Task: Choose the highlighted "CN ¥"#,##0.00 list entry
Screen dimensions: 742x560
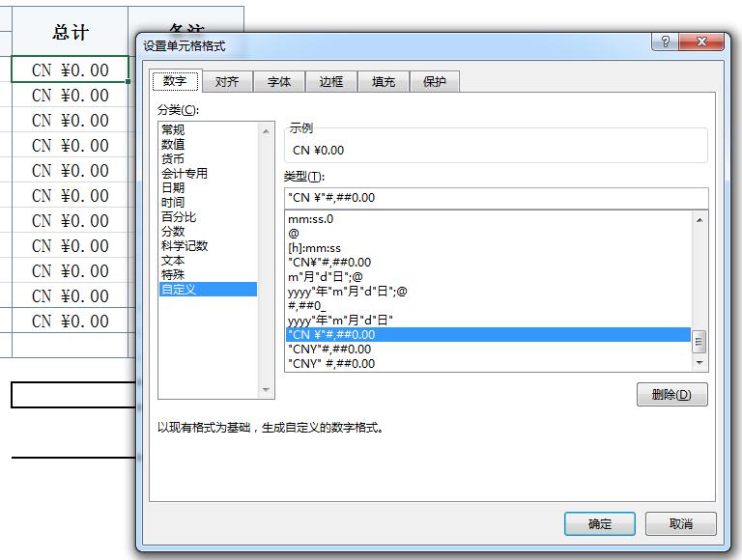Action: click(488, 334)
